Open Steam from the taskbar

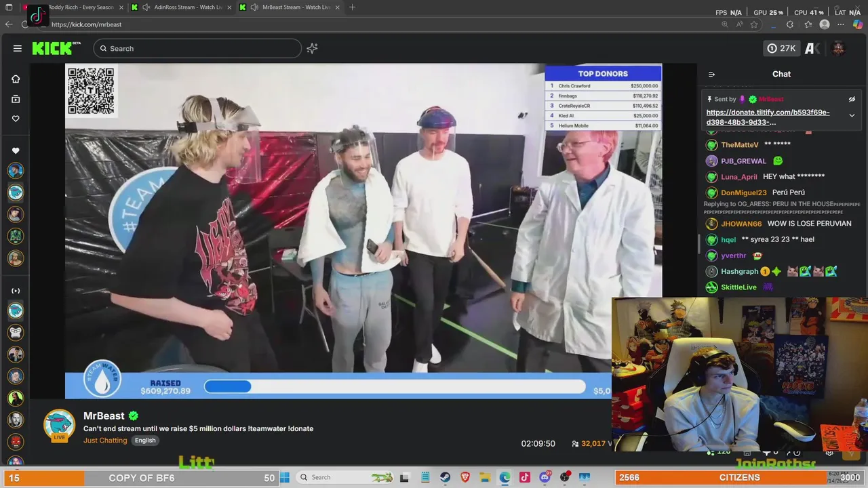point(445,477)
